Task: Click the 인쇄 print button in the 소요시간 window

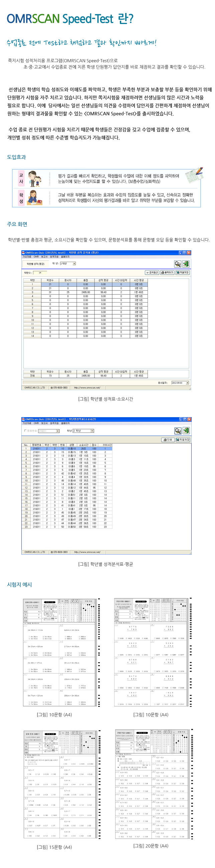Action: pos(168,440)
